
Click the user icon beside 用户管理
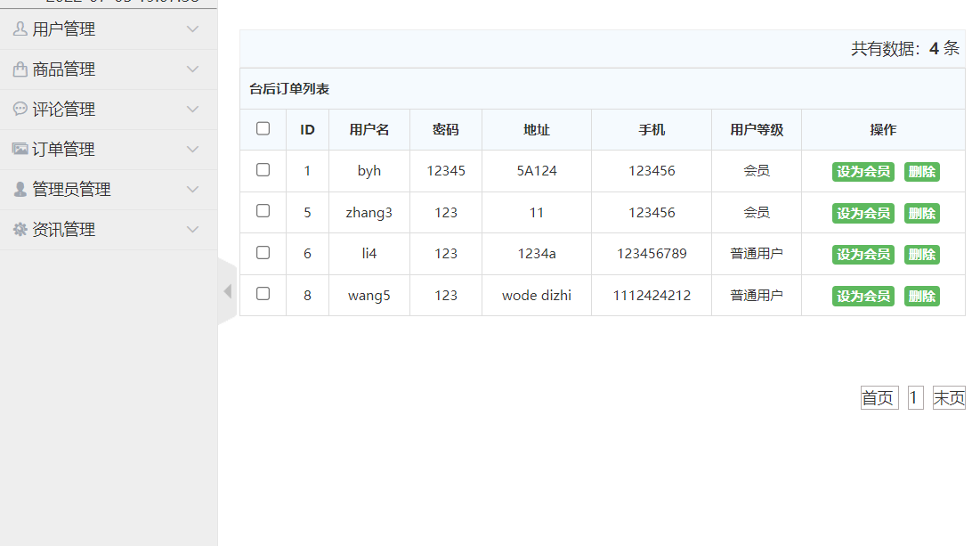coord(20,29)
